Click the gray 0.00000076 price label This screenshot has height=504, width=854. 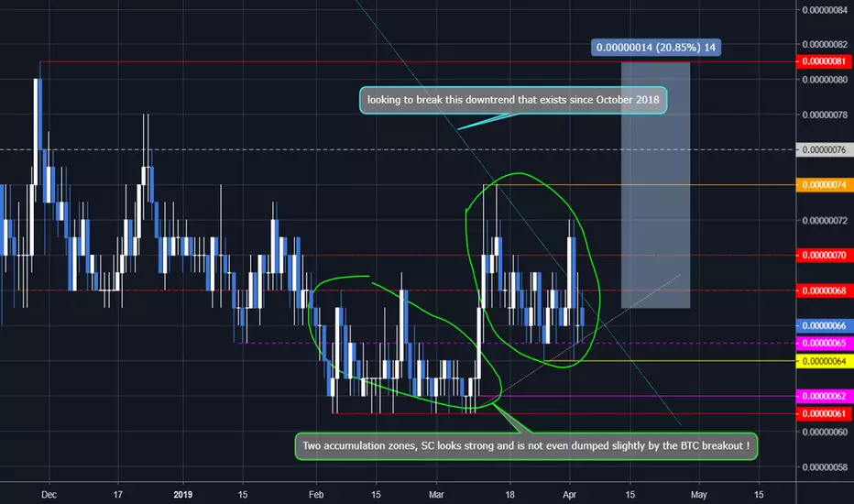click(x=824, y=150)
